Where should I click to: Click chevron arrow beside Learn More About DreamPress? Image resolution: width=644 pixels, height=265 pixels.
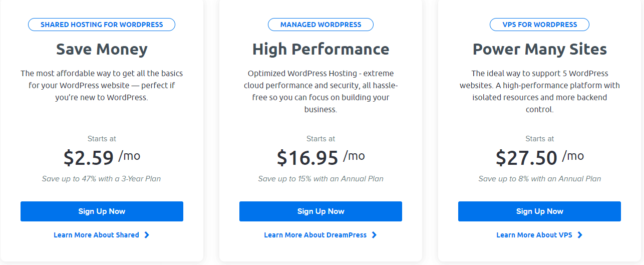(x=375, y=235)
